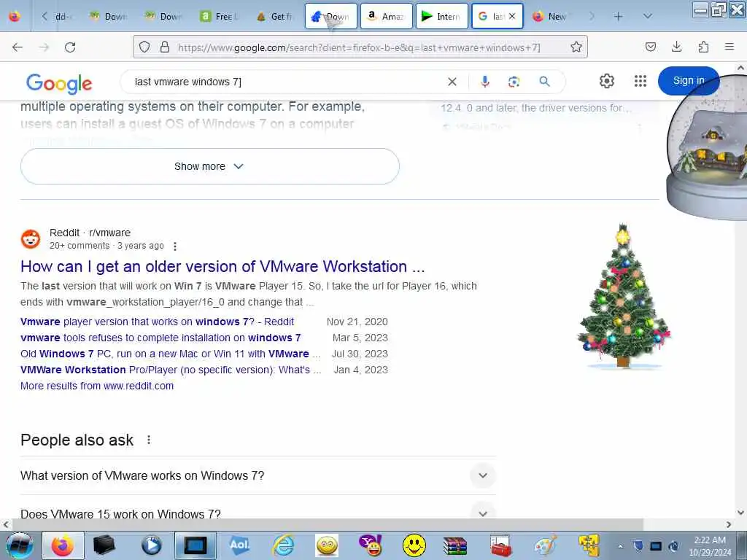Reload the current page

click(x=70, y=47)
